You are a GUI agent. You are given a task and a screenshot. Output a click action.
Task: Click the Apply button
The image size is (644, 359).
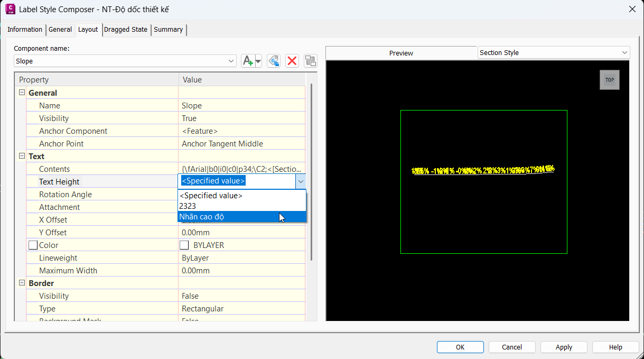(x=564, y=347)
